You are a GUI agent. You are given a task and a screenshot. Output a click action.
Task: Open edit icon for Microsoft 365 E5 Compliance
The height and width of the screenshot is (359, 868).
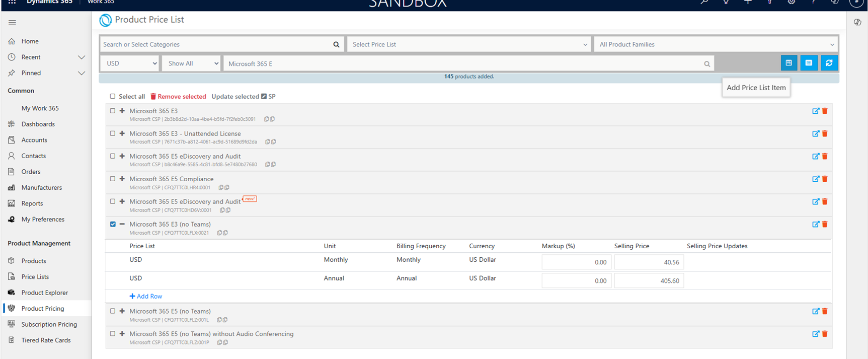click(816, 179)
